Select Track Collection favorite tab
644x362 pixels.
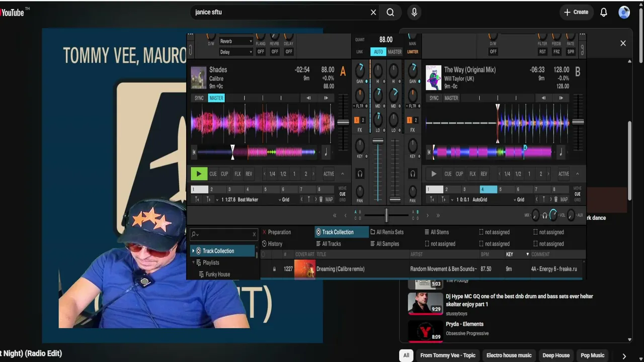click(x=341, y=232)
